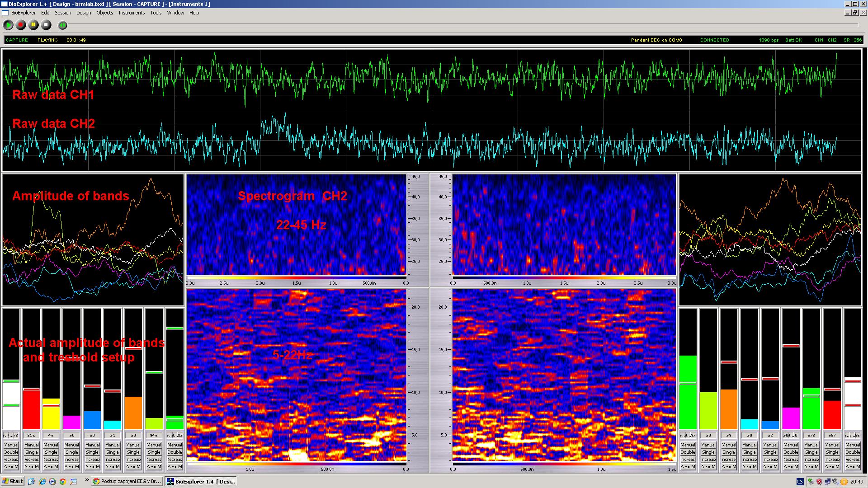Click A -> M on the orange left meter
This screenshot has width=868, height=488.
(x=133, y=467)
